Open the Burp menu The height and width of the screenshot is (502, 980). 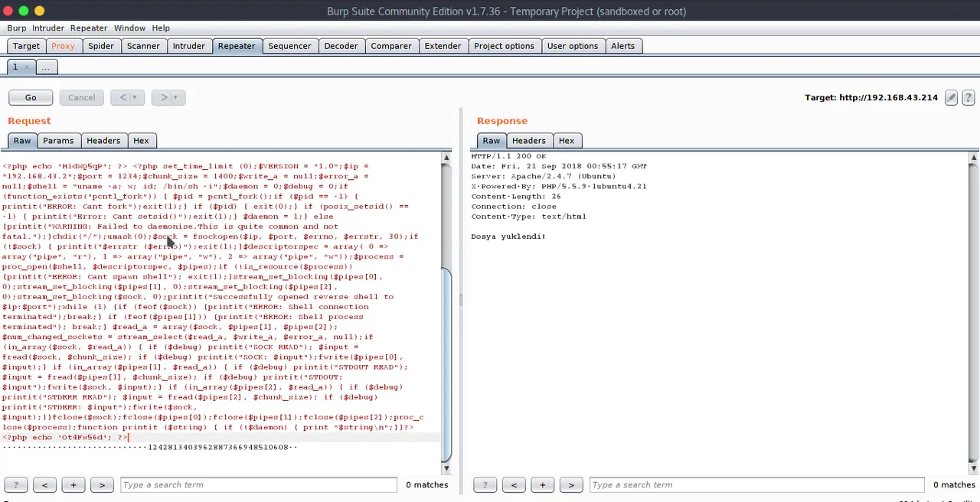[x=17, y=28]
